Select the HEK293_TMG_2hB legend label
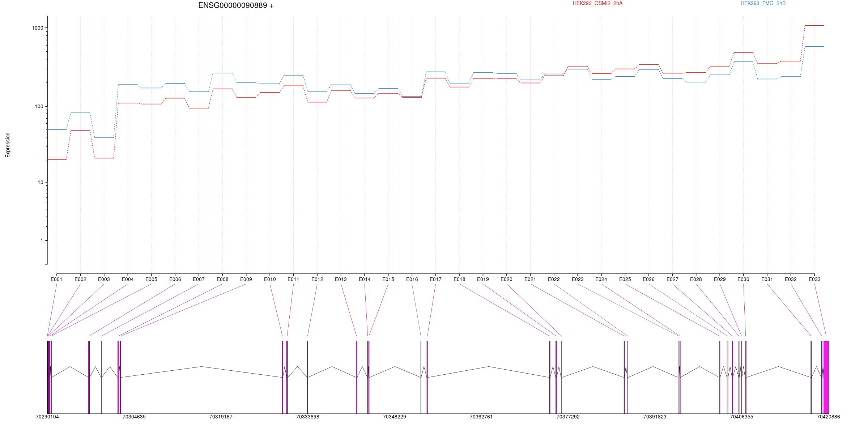This screenshot has height=434, width=868. coord(763,3)
